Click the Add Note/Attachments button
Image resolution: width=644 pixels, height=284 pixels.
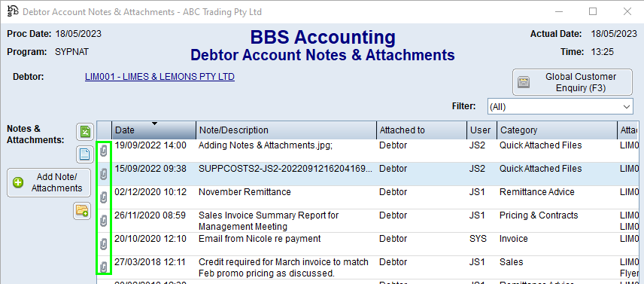coord(49,182)
